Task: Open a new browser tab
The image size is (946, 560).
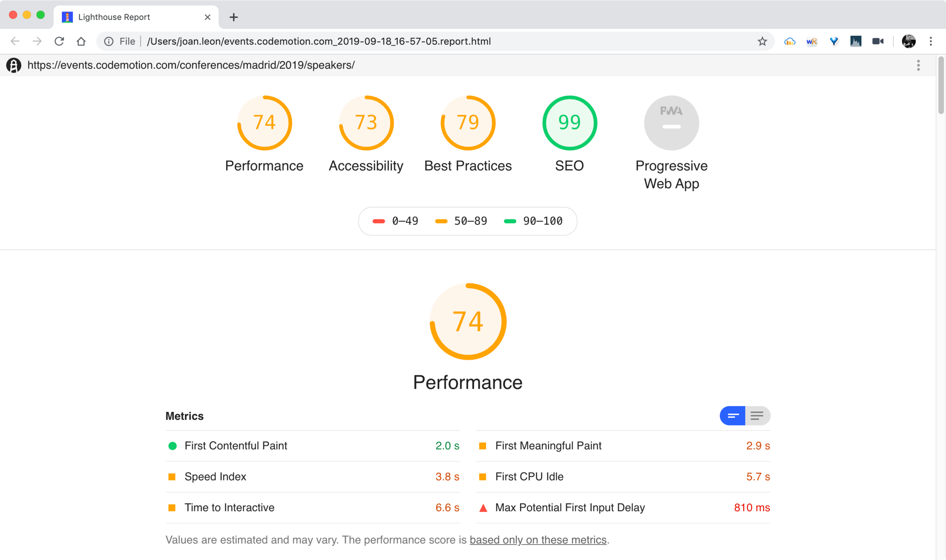Action: 234,17
